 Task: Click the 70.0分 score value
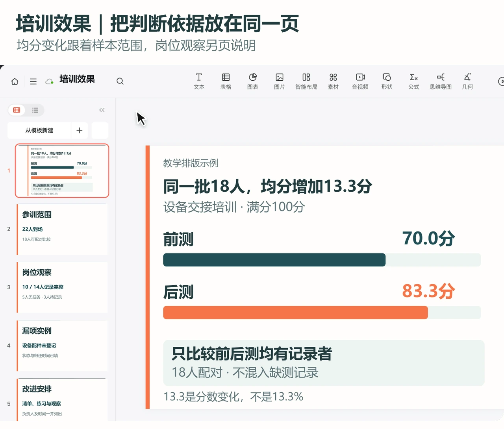pos(428,239)
